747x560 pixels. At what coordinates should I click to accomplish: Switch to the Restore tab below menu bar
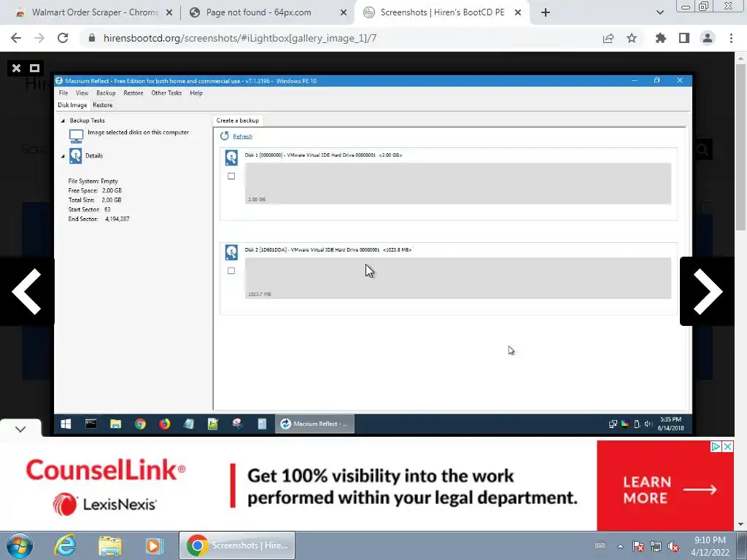click(102, 105)
